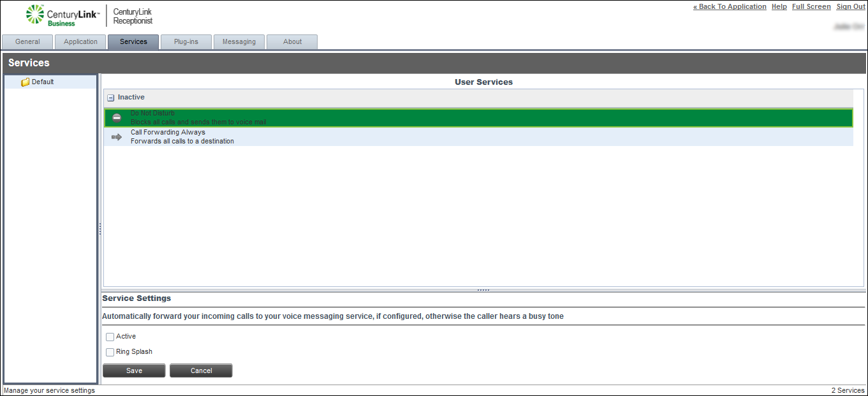
Task: Toggle the Ring Splash checkbox
Action: pos(110,352)
